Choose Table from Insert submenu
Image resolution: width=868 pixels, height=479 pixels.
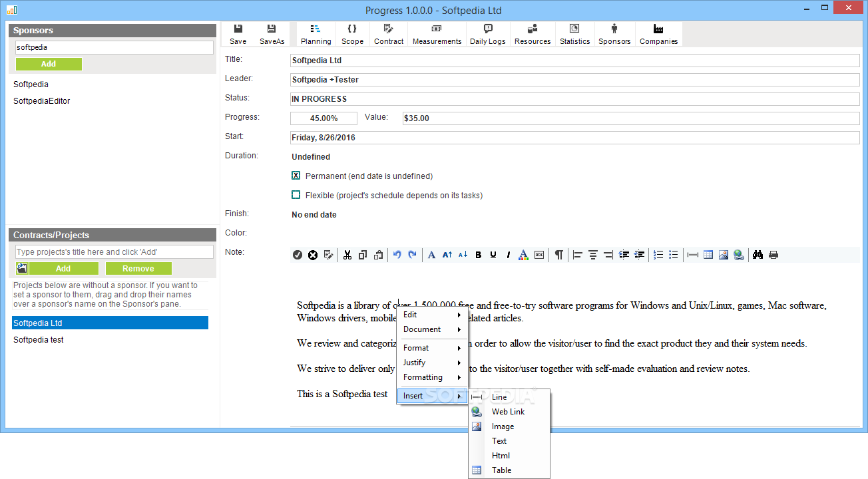(509, 470)
